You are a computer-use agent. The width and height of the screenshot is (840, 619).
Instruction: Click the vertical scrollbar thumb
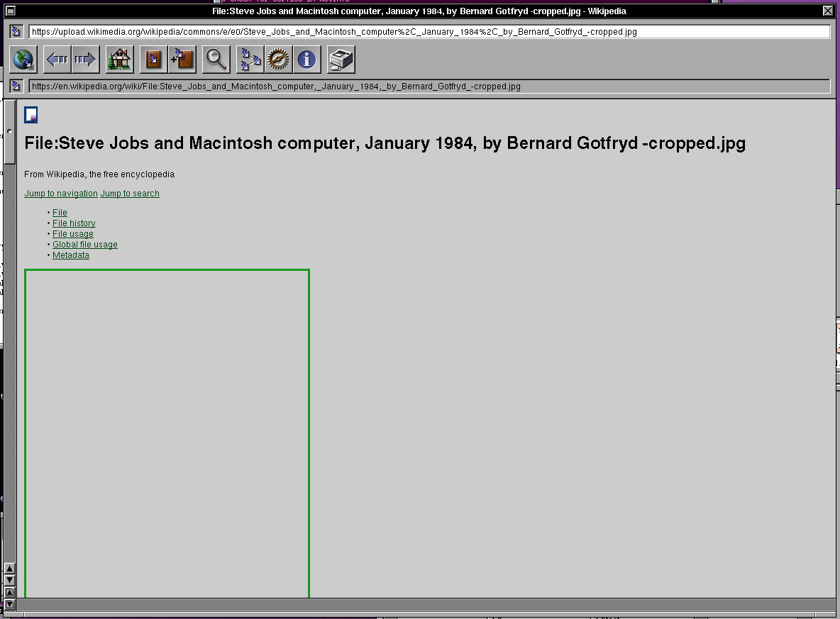(x=10, y=133)
